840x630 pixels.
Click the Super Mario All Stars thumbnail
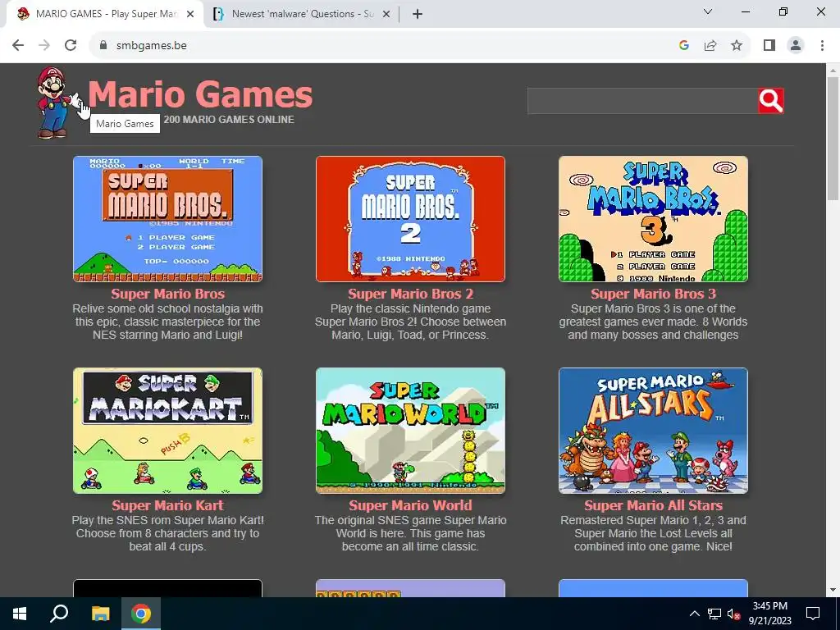pyautogui.click(x=653, y=430)
